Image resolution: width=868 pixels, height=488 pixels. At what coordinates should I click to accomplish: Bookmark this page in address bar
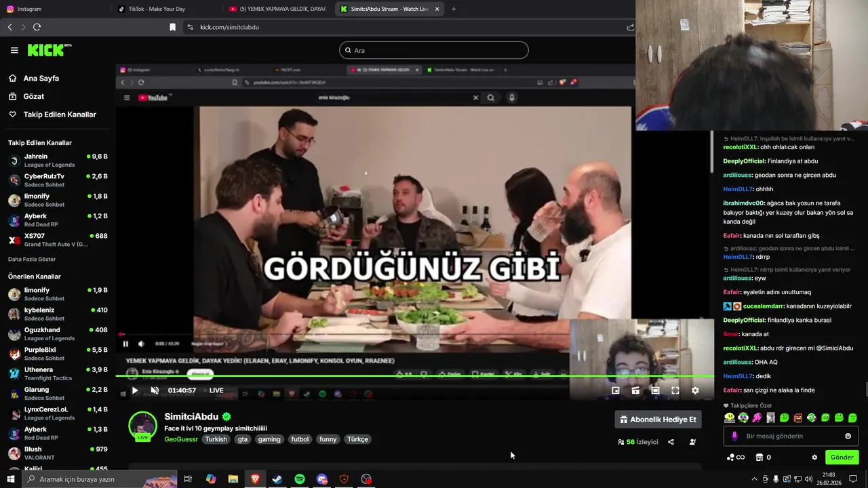pos(172,27)
